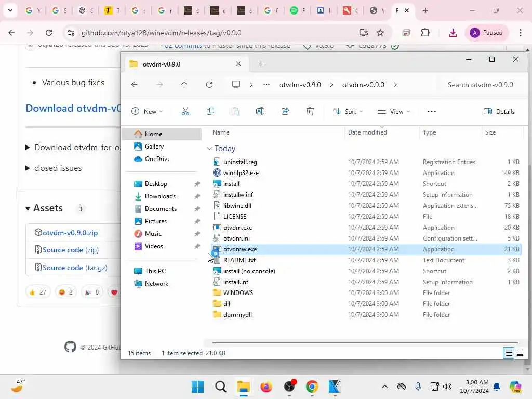Click the File Explorer taskbar icon
Screen dimensions: 532x399
243,387
